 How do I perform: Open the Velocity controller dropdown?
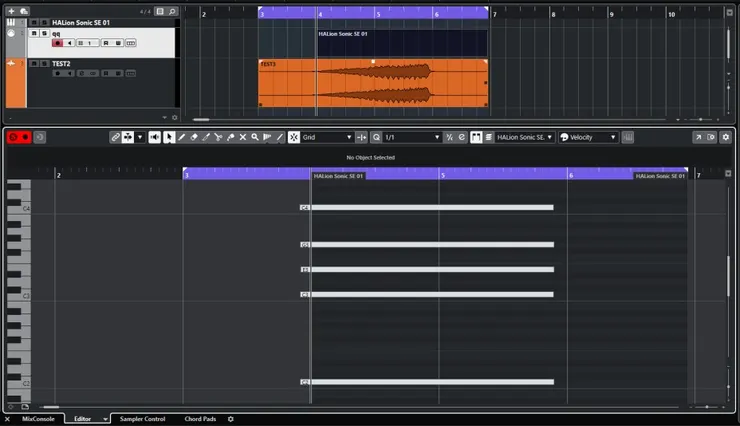[x=592, y=137]
